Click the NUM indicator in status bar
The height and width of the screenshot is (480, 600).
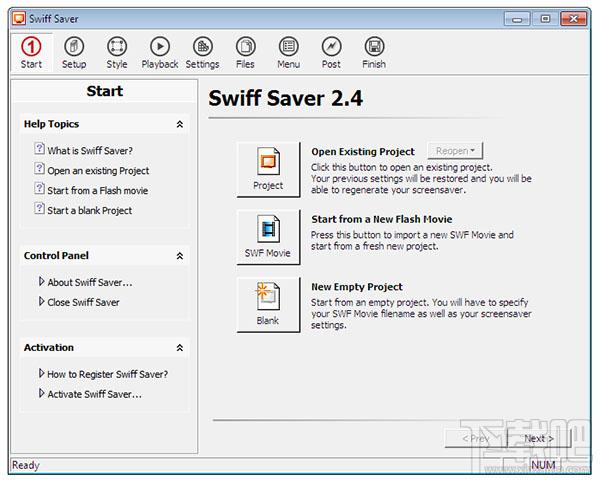point(543,465)
